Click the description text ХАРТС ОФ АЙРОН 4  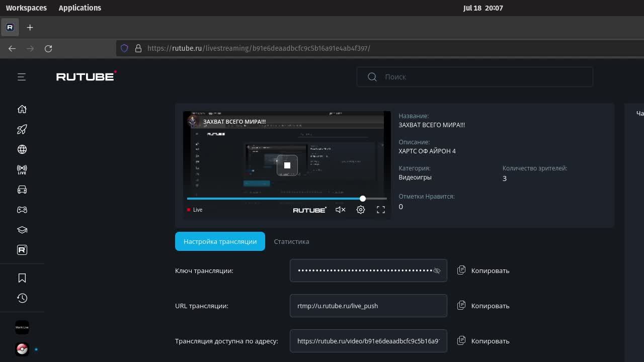pos(427,151)
